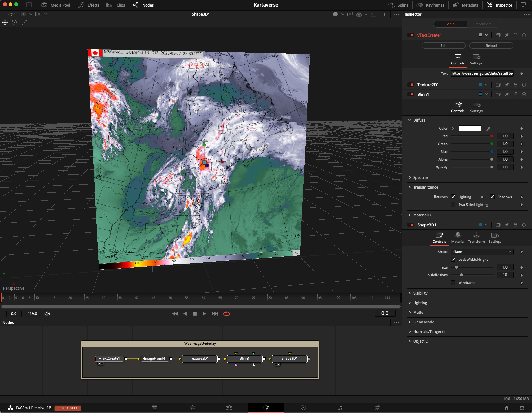Open the Media Pool panel

pyautogui.click(x=56, y=5)
